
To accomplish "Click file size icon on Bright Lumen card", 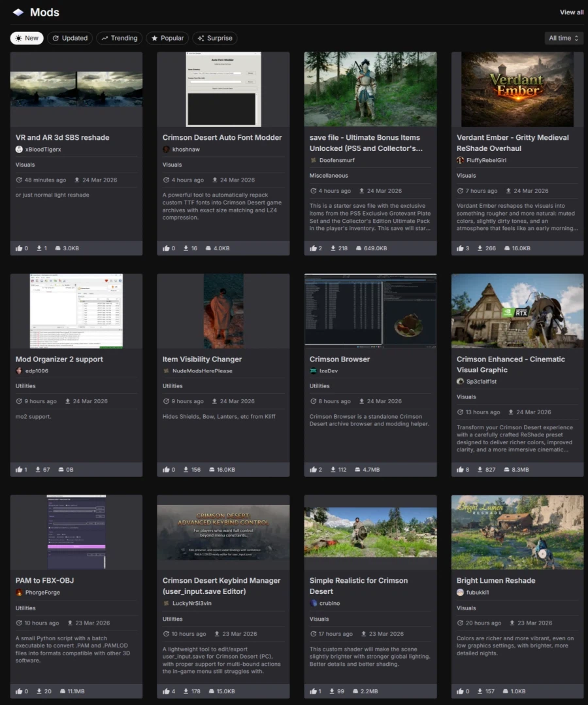I will [504, 691].
